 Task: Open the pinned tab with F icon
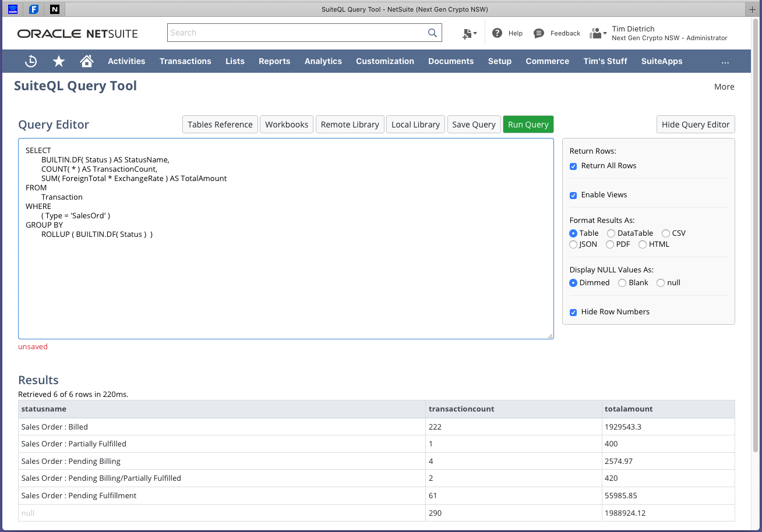(x=34, y=9)
